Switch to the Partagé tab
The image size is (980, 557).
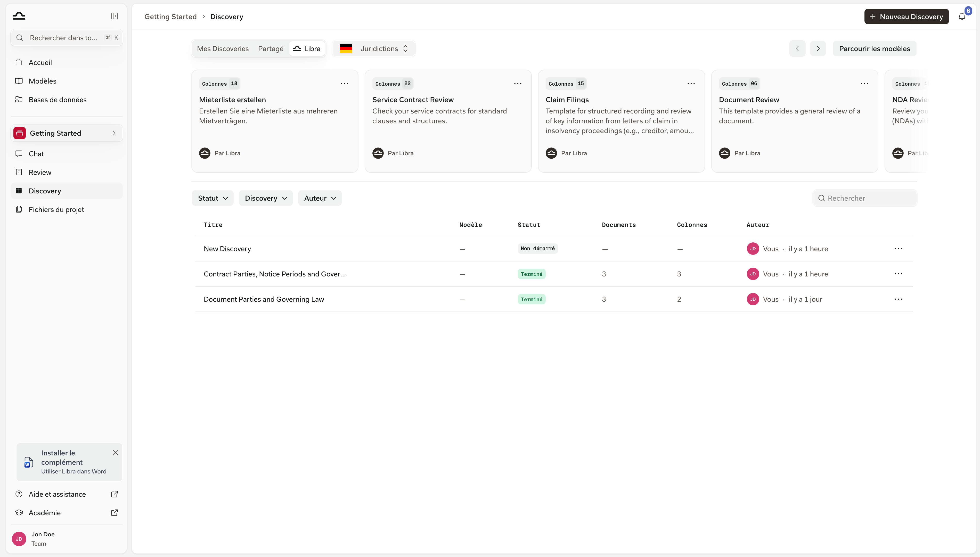271,48
